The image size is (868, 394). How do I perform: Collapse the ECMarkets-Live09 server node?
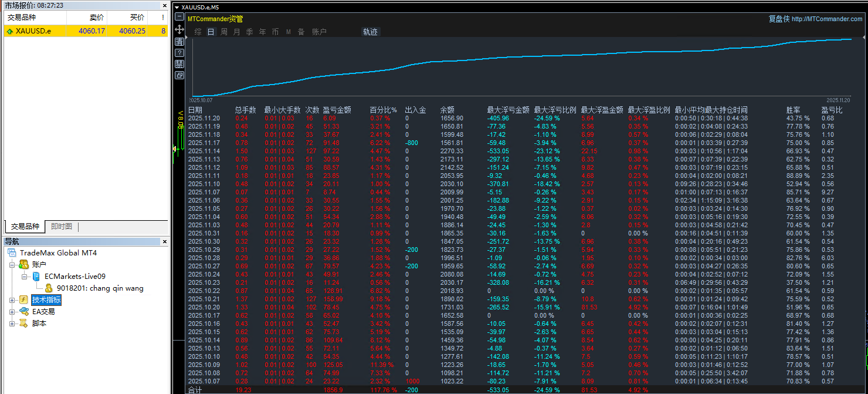tap(24, 276)
